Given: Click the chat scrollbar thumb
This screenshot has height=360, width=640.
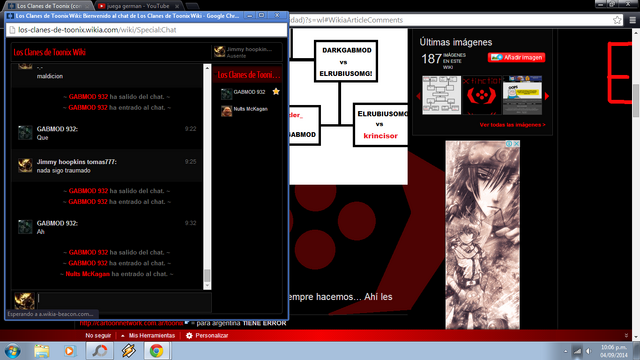Looking at the screenshot, I should click(x=207, y=276).
